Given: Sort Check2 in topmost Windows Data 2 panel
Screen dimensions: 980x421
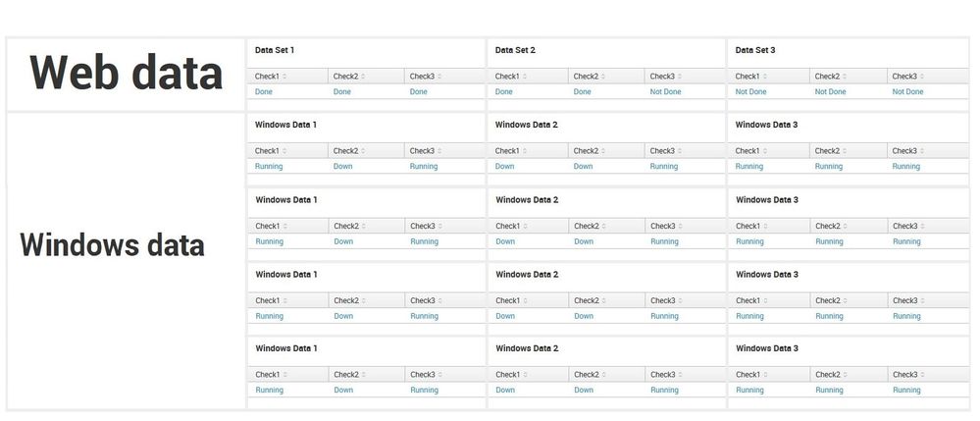Looking at the screenshot, I should [603, 151].
